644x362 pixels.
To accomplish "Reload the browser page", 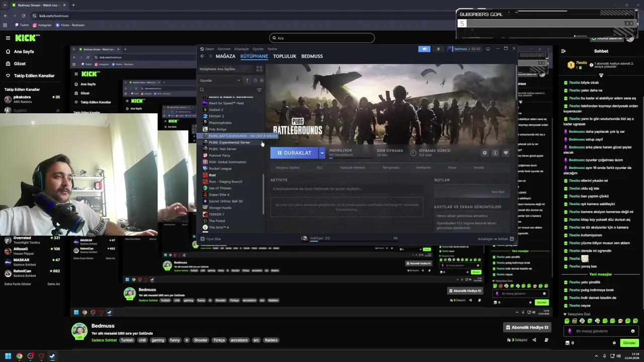I will pyautogui.click(x=23, y=16).
